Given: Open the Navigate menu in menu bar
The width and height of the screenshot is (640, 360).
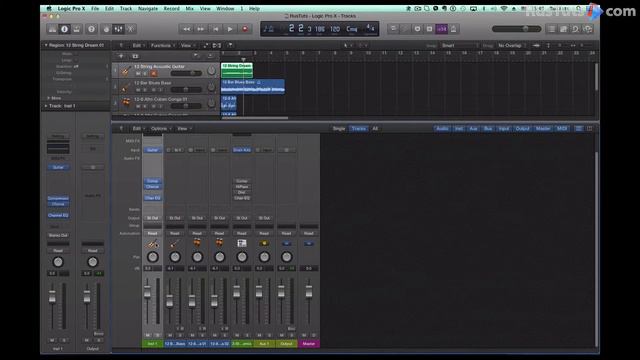Looking at the screenshot, I should 148,9.
